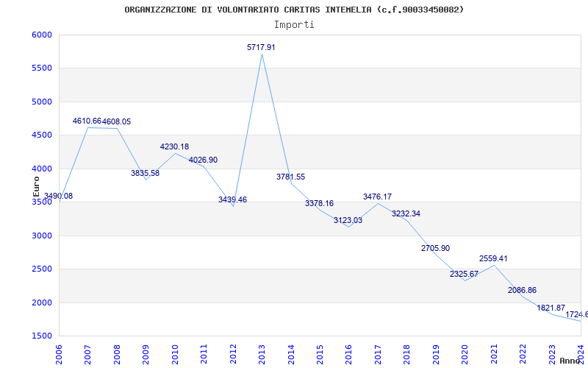Image resolution: width=588 pixels, height=368 pixels.
Task: Select the 3781.55 data label
Action: click(x=290, y=177)
